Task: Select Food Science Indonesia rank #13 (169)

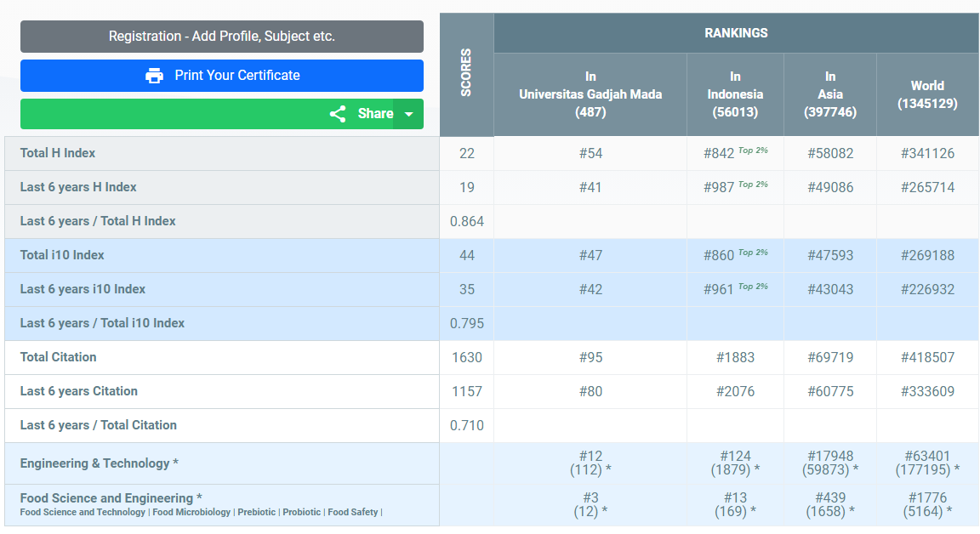Action: (x=735, y=504)
